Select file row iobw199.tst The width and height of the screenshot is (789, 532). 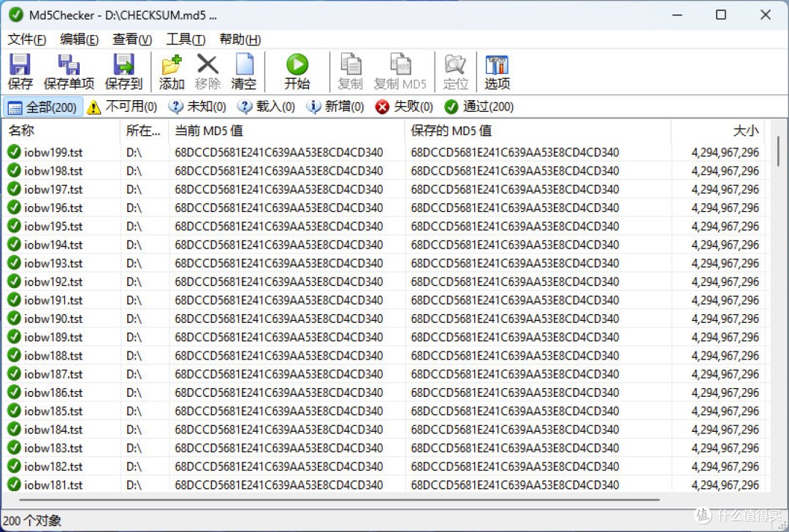(386, 152)
